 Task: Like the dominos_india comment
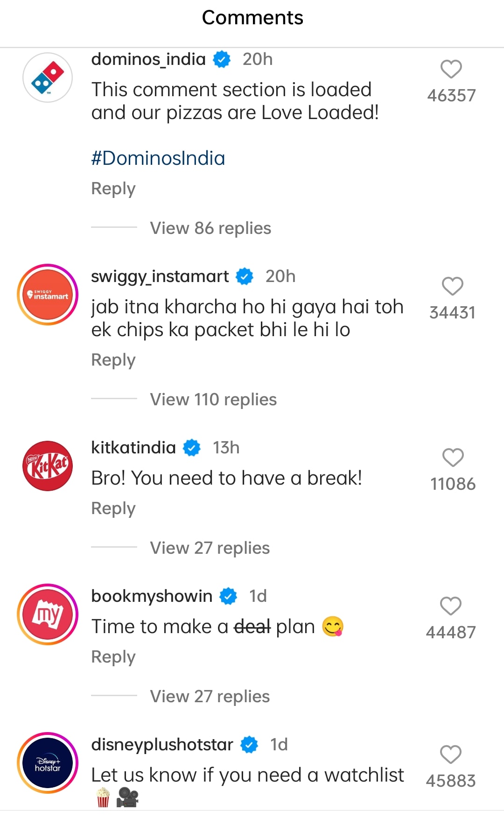[451, 70]
